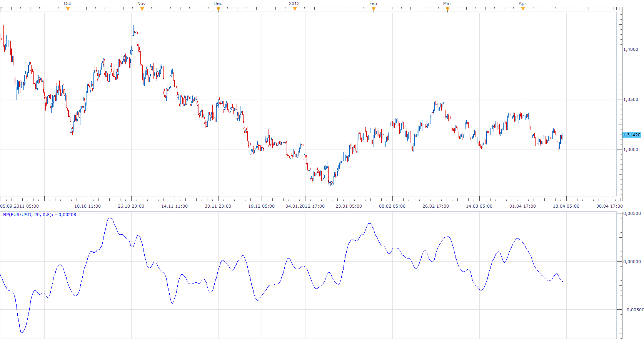Click the 1,3000 price axis label
The width and height of the screenshot is (644, 339).
pos(631,149)
